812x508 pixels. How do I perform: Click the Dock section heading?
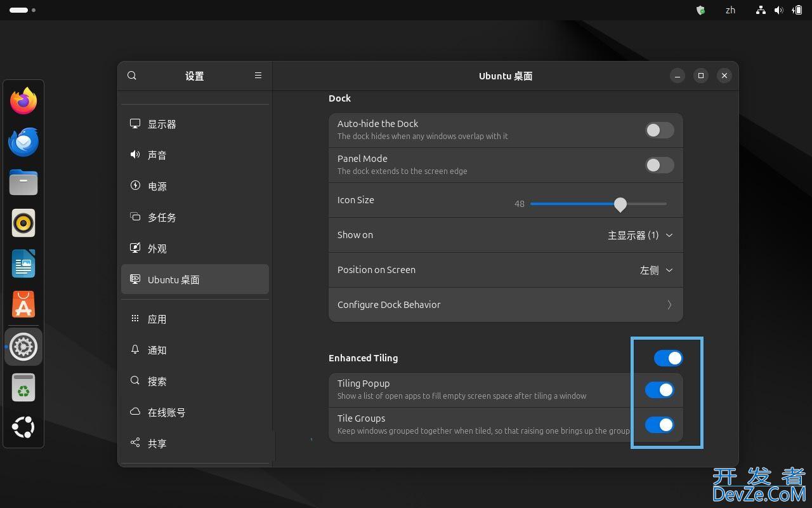339,98
